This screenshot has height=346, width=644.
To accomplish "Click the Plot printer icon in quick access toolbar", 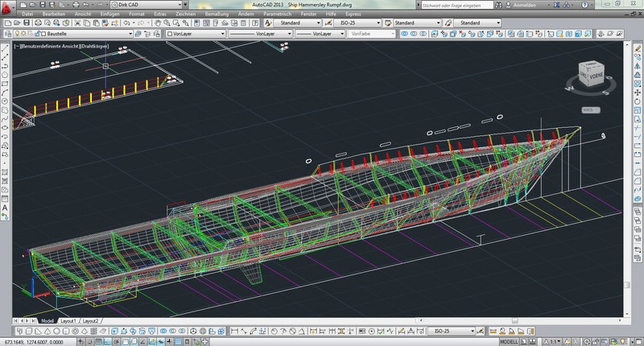I will [x=76, y=5].
